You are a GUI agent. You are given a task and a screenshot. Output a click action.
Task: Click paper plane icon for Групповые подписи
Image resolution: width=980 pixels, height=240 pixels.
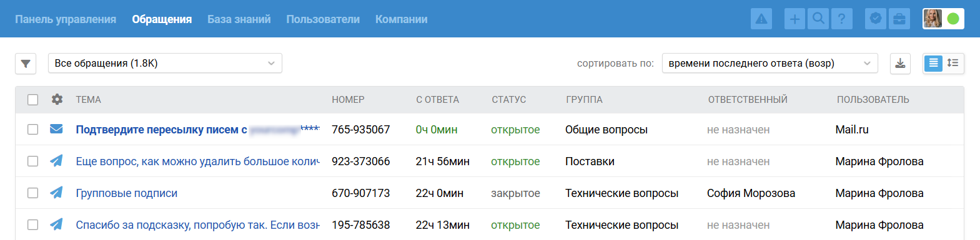(x=56, y=193)
